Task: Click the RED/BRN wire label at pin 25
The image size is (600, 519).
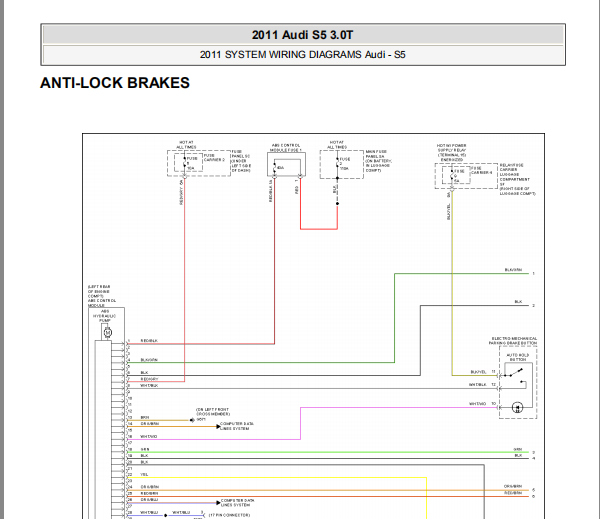Action: (149, 493)
